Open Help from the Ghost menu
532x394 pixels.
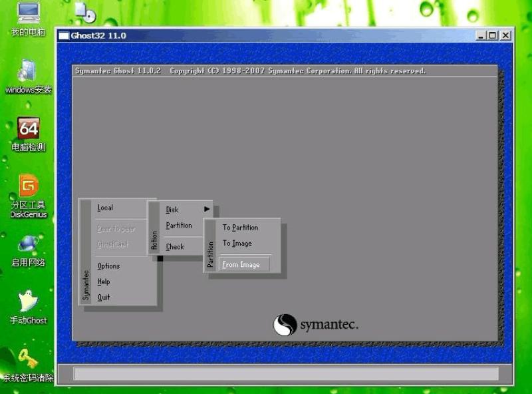pyautogui.click(x=104, y=282)
